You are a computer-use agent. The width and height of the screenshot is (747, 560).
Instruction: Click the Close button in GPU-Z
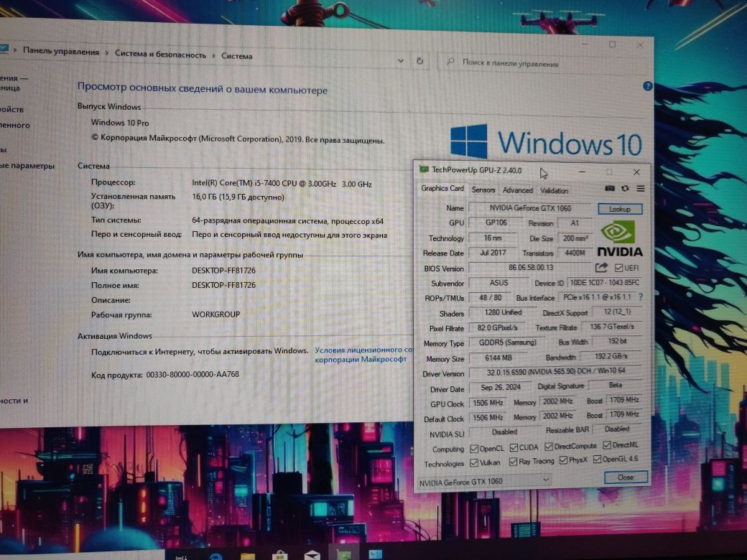click(626, 477)
